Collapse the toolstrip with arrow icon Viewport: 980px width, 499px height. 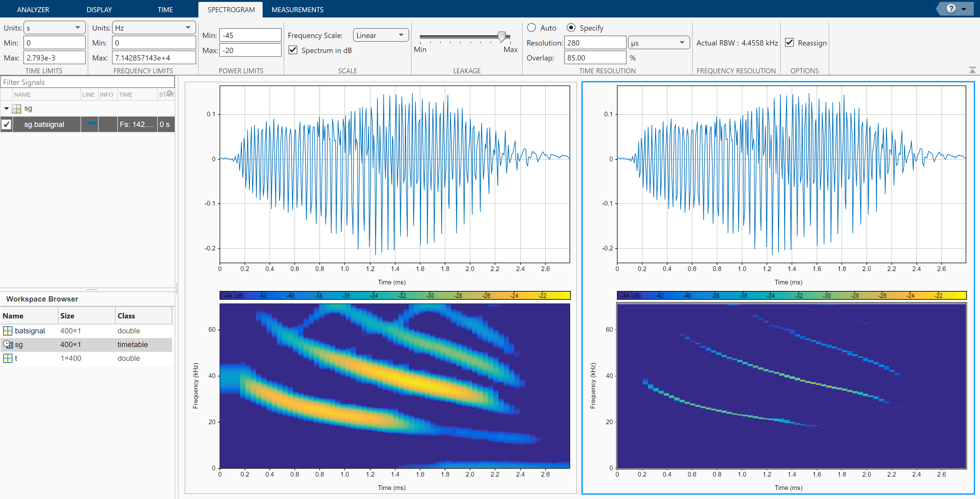(972, 70)
